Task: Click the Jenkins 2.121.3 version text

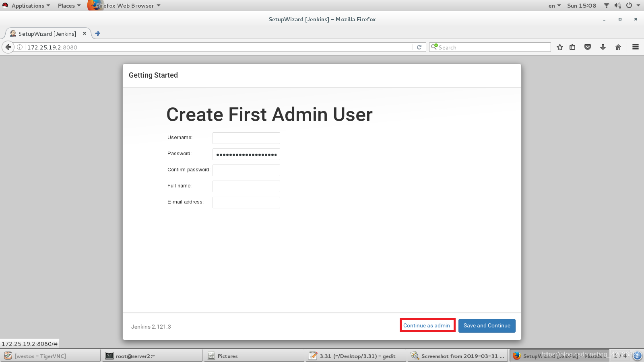Action: tap(151, 327)
